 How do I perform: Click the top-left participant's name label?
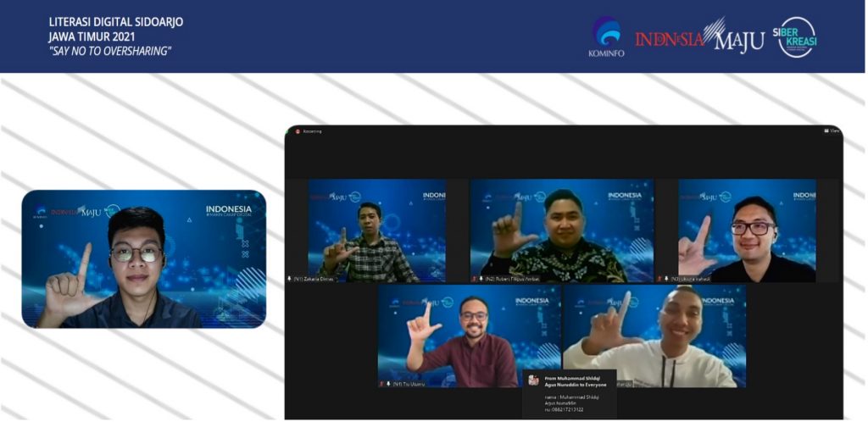pos(314,278)
